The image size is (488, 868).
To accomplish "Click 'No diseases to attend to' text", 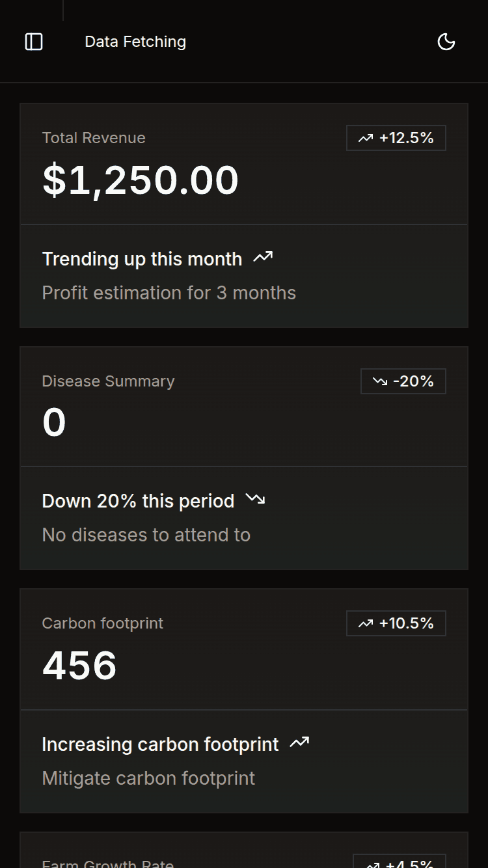I will click(x=146, y=535).
